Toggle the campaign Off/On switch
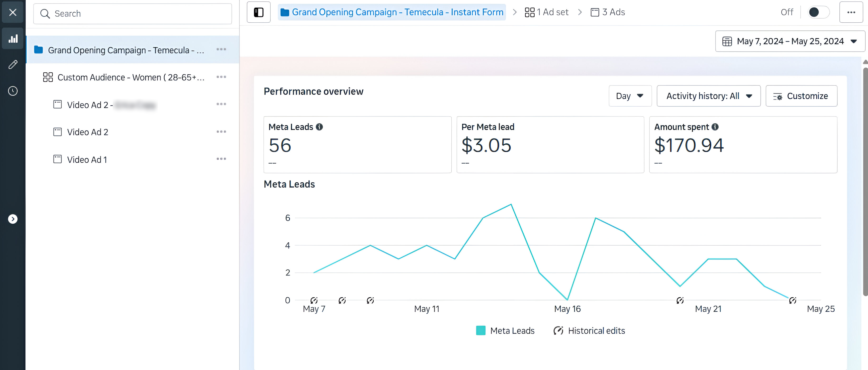Image resolution: width=868 pixels, height=370 pixels. click(x=818, y=12)
